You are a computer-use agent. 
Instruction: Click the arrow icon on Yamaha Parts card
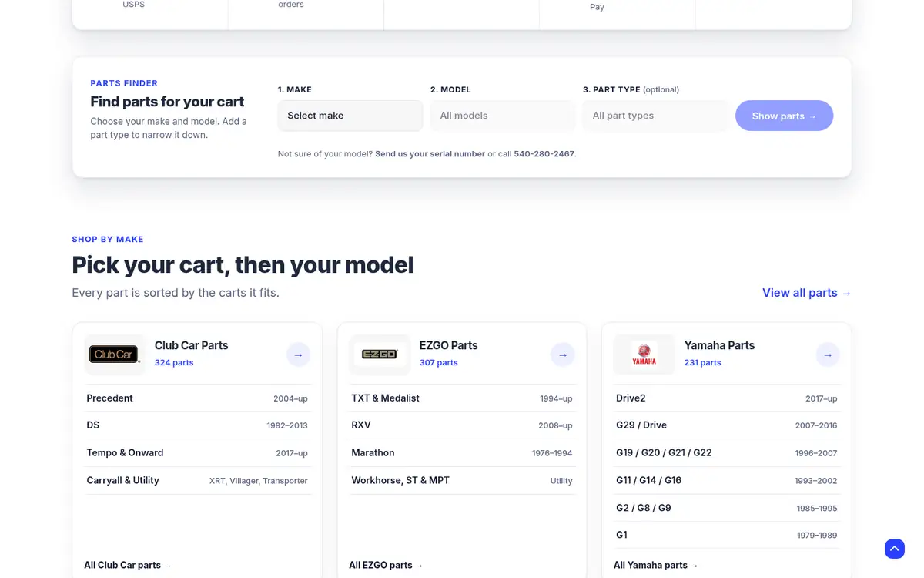point(828,355)
